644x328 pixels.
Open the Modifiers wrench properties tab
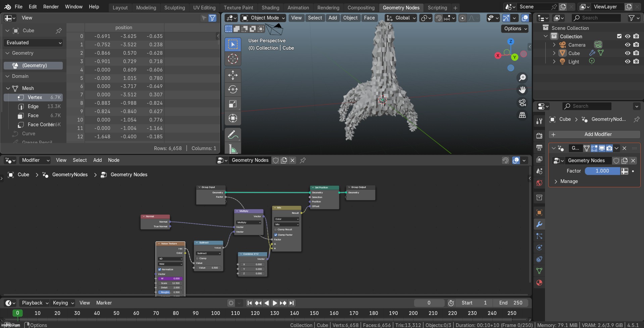point(539,224)
